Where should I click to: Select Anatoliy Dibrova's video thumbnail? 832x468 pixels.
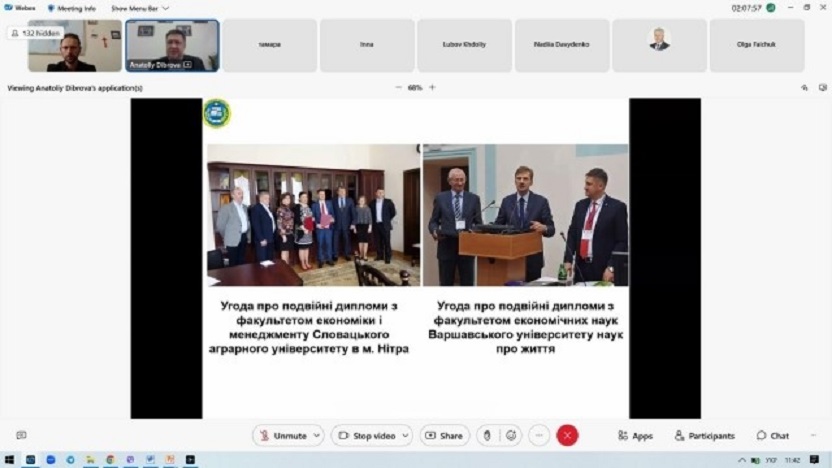click(x=172, y=46)
